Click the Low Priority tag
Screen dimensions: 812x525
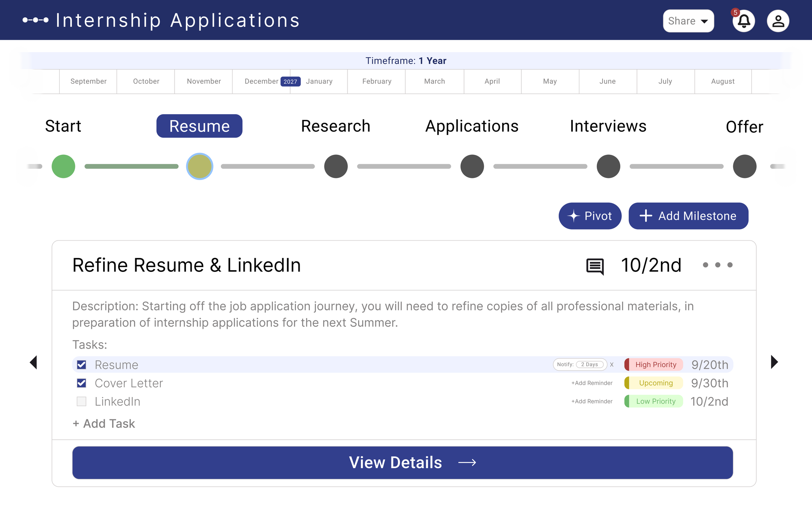[654, 401]
